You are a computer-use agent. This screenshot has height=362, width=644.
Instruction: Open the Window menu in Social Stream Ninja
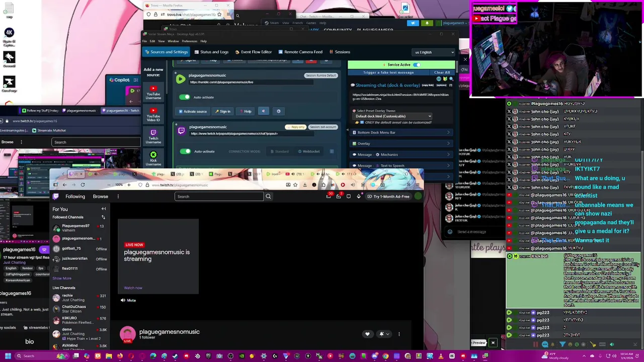point(173,41)
